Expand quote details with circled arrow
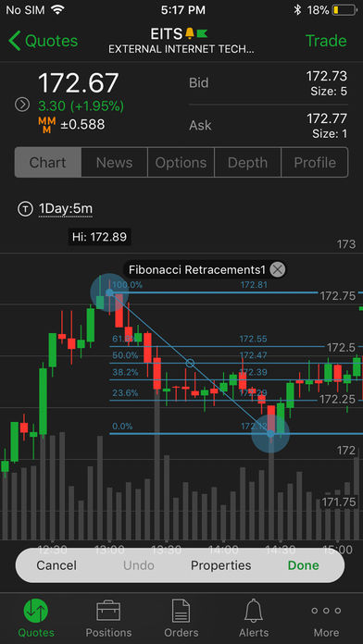The image size is (363, 644). (22, 105)
